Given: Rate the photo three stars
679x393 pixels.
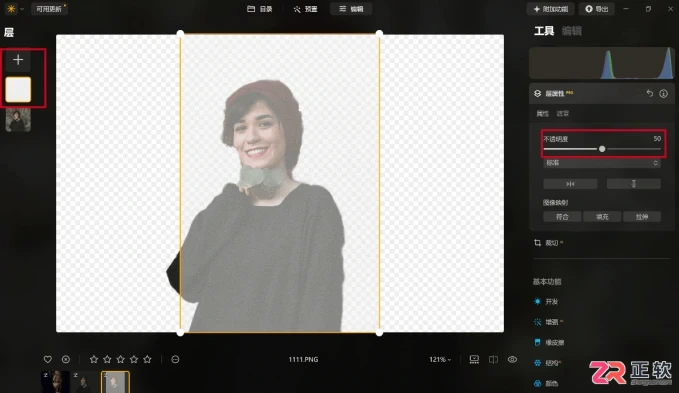Looking at the screenshot, I should 120,359.
